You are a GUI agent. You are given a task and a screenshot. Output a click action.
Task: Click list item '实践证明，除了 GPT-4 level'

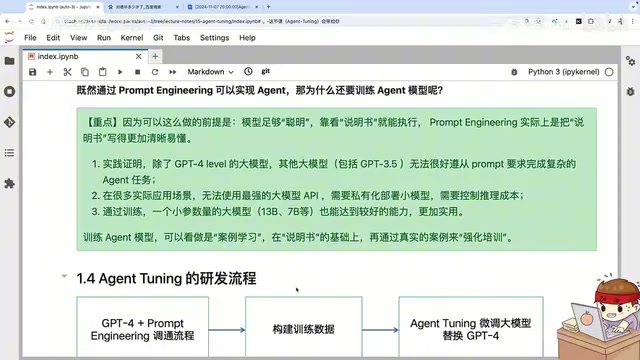coord(339,172)
